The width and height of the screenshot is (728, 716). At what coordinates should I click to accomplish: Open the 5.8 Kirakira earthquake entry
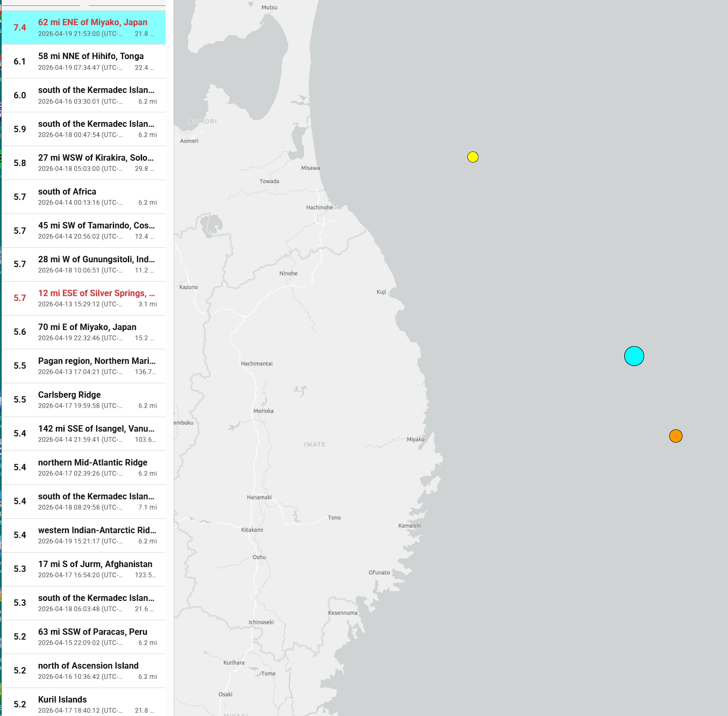pyautogui.click(x=96, y=158)
